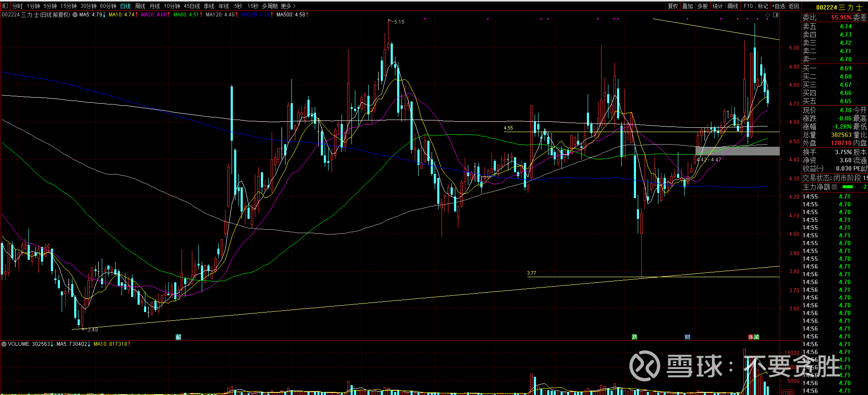Select the 15分钟 period
This screenshot has height=395, width=868.
click(x=68, y=6)
